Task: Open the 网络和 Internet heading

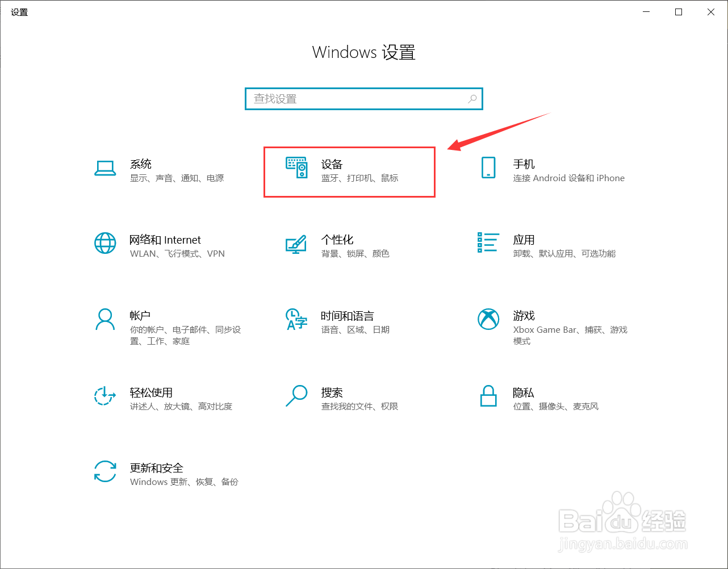Action: [165, 240]
